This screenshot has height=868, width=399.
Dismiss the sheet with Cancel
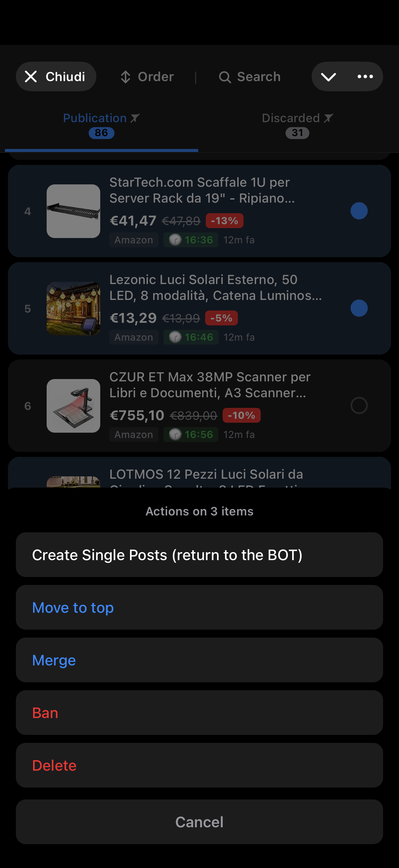coord(199,822)
